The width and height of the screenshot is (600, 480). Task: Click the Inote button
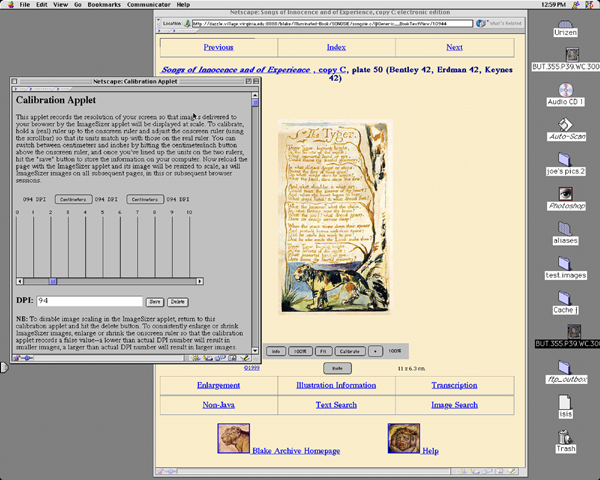pyautogui.click(x=337, y=368)
